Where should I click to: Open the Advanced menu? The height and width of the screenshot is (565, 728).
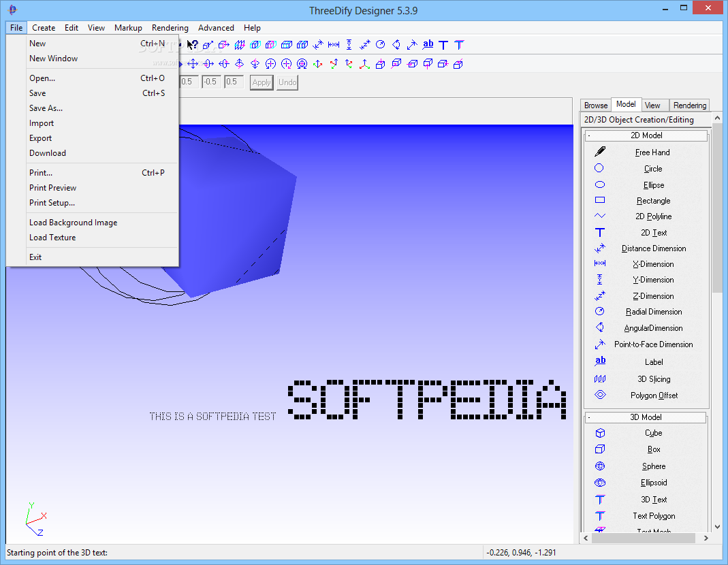pos(216,28)
